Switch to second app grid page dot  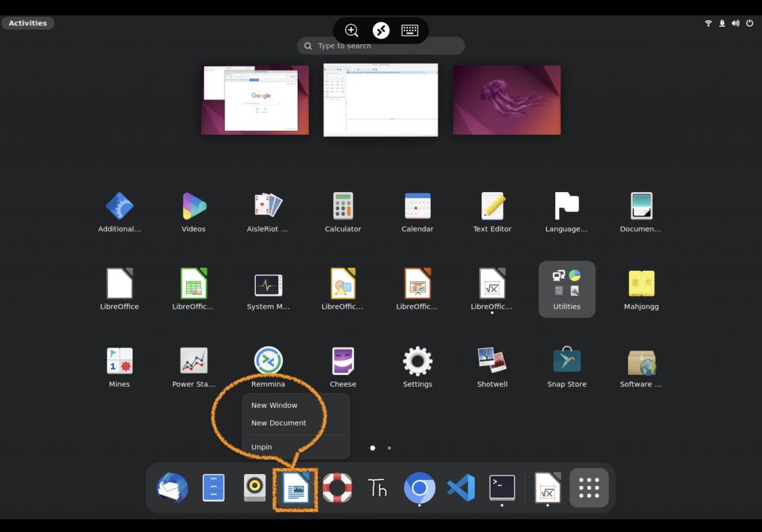pos(389,448)
